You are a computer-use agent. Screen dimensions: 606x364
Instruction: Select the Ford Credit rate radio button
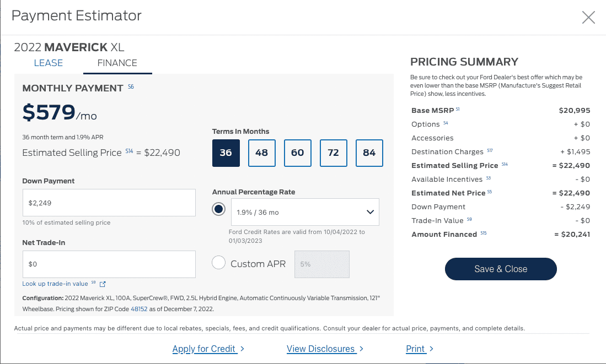219,209
